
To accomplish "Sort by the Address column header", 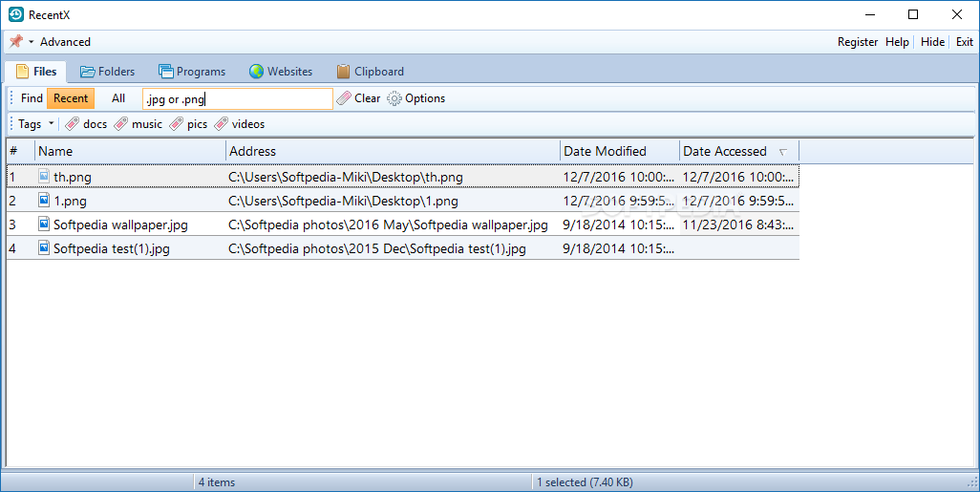I will [x=394, y=151].
